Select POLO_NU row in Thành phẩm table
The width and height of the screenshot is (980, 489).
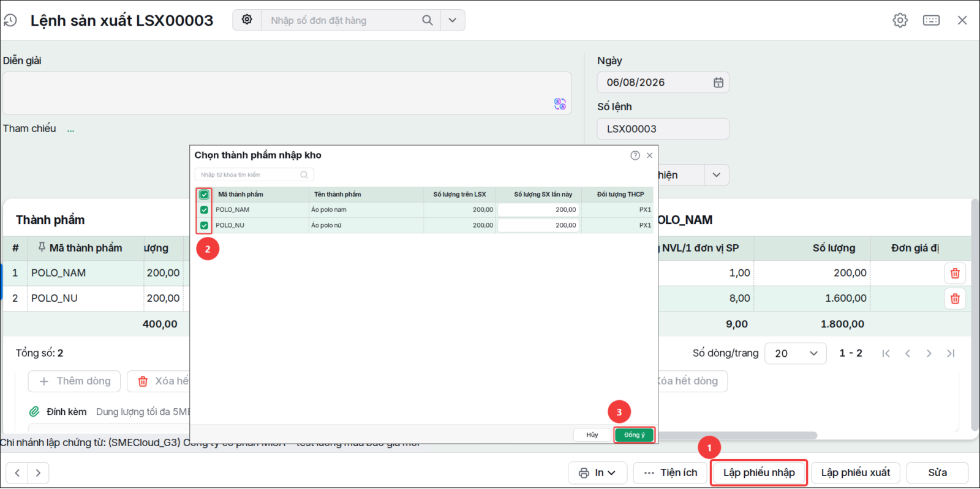pos(96,299)
